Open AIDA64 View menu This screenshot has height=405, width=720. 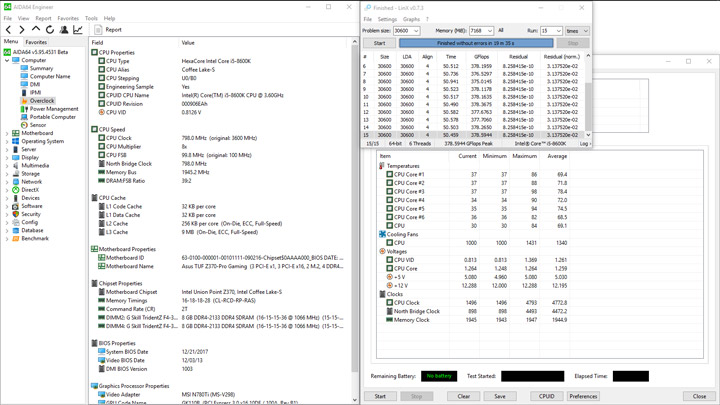[x=23, y=18]
